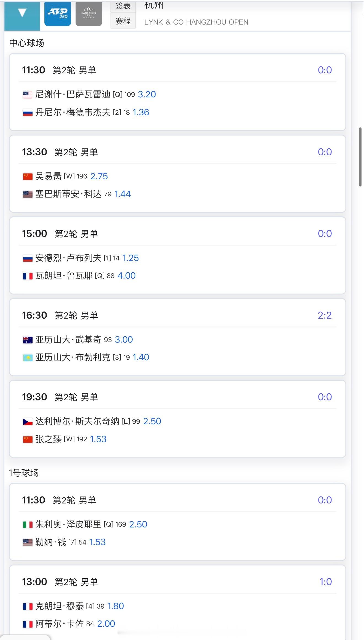Open the 1:0 score of the Moutet match
Image resolution: width=364 pixels, height=640 pixels.
click(325, 582)
